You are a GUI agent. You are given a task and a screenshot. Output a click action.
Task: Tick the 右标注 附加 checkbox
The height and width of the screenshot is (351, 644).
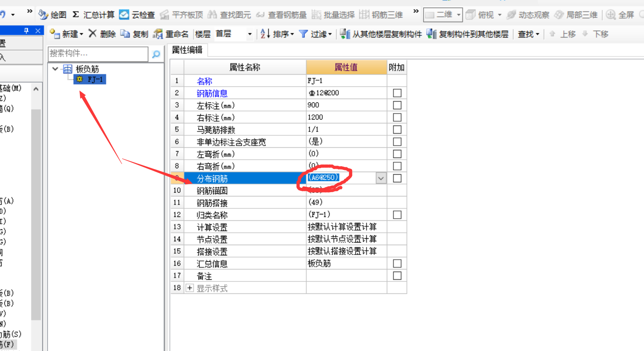click(x=397, y=117)
